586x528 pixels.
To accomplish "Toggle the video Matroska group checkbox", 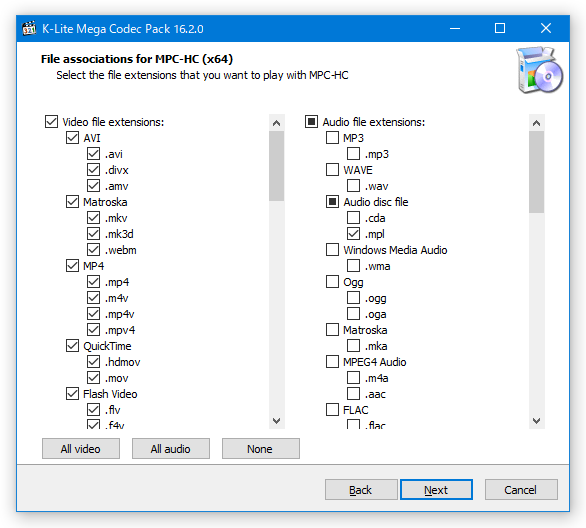I will click(72, 202).
